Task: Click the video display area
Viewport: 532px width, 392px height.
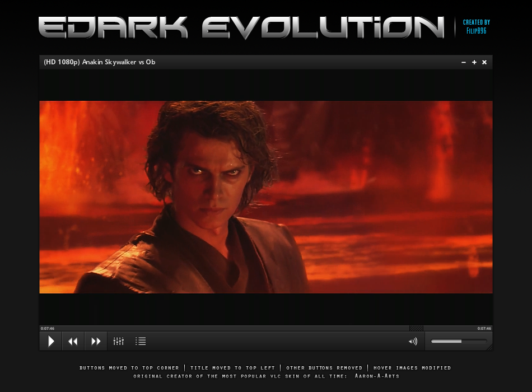Action: click(266, 197)
